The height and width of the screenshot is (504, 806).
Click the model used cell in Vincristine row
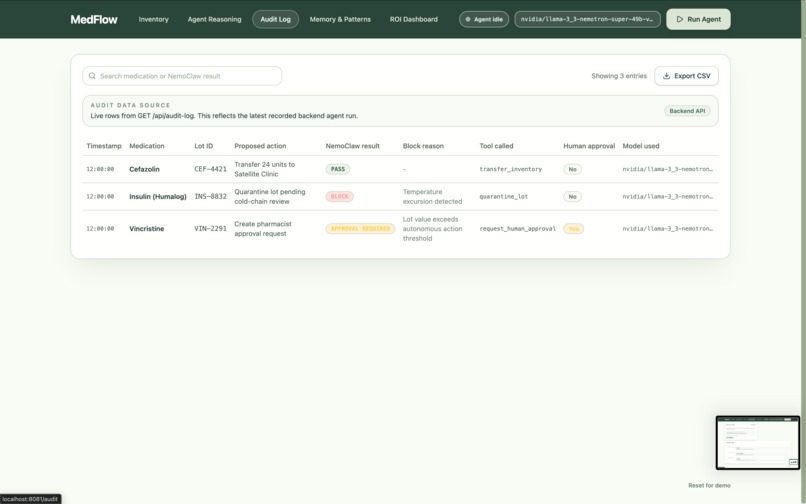668,229
